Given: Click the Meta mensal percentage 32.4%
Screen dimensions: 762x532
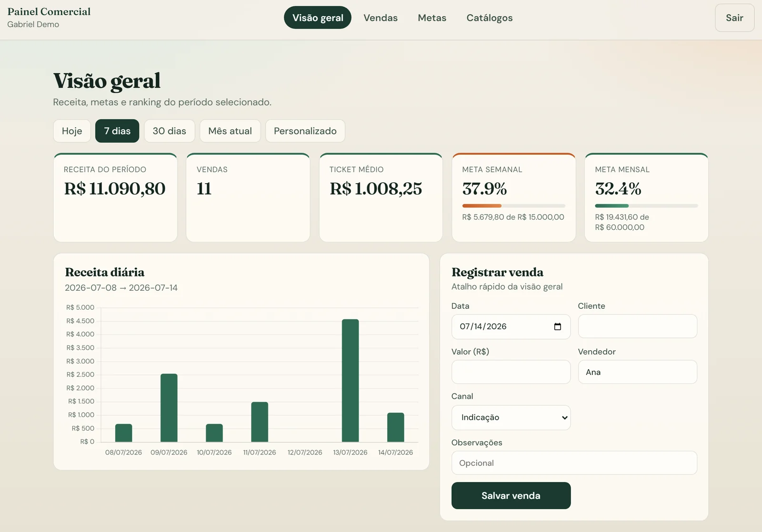Looking at the screenshot, I should [618, 188].
